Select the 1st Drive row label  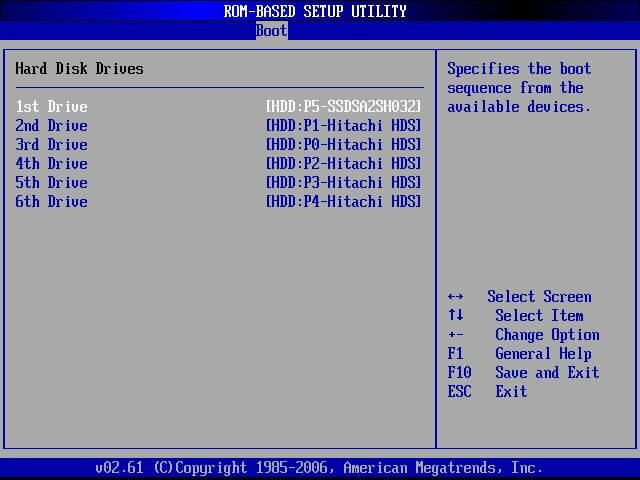click(51, 107)
